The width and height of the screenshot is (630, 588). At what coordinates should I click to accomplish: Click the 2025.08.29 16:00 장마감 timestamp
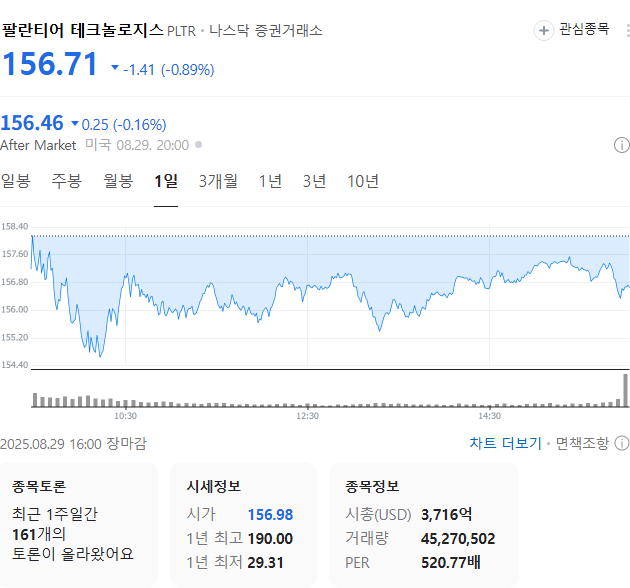point(74,444)
